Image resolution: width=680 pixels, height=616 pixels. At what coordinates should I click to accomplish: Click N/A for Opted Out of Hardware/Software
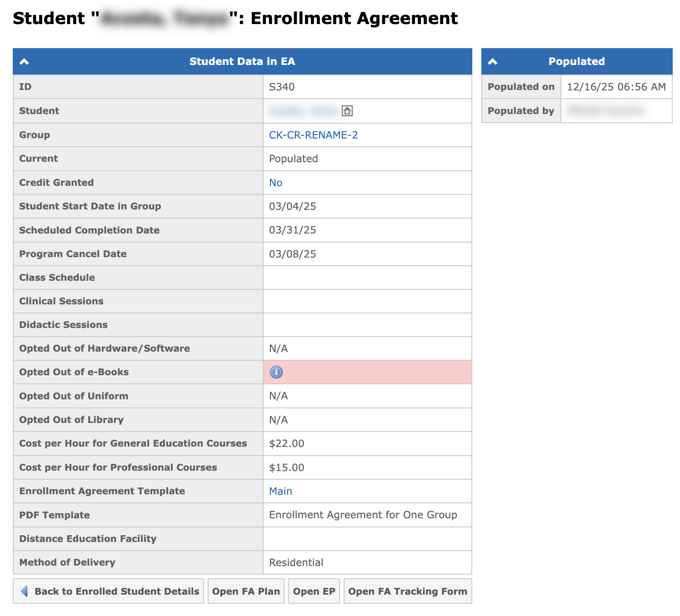pyautogui.click(x=278, y=348)
